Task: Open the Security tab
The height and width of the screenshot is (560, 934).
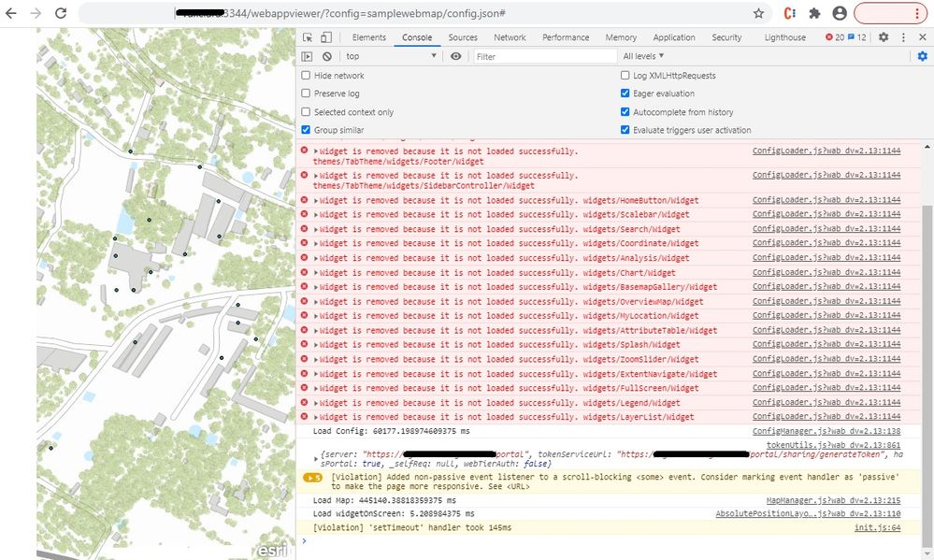Action: [726, 37]
